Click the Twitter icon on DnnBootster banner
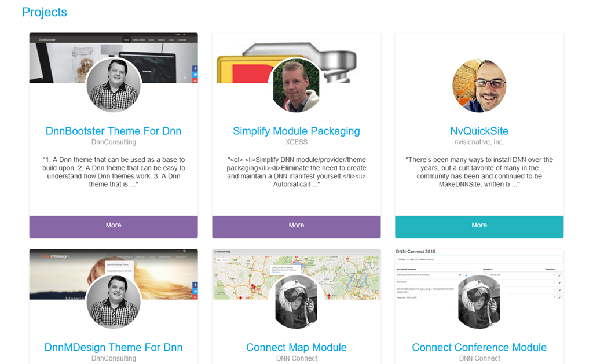 [x=195, y=75]
